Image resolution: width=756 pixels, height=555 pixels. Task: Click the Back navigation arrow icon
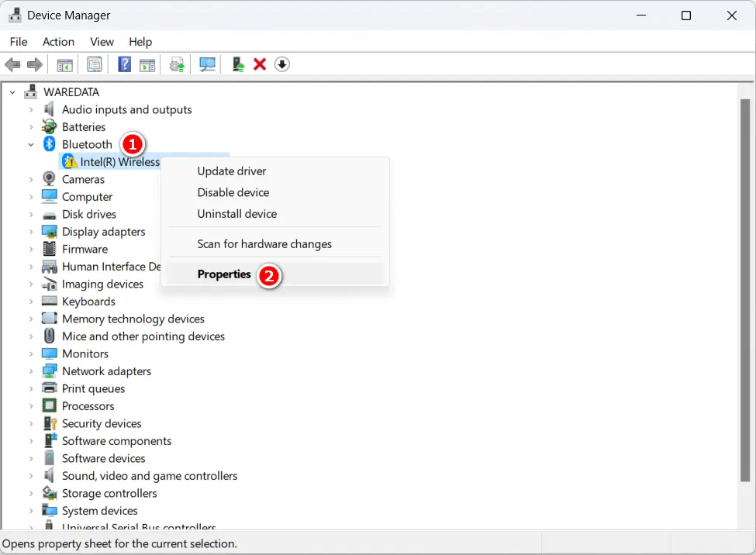point(12,64)
